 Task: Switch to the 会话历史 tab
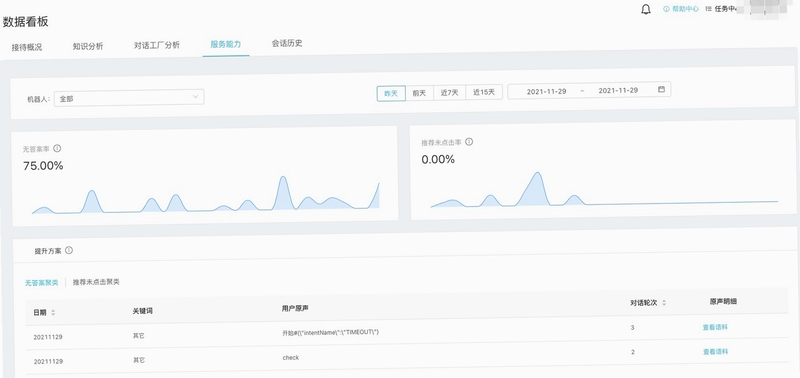coord(287,43)
